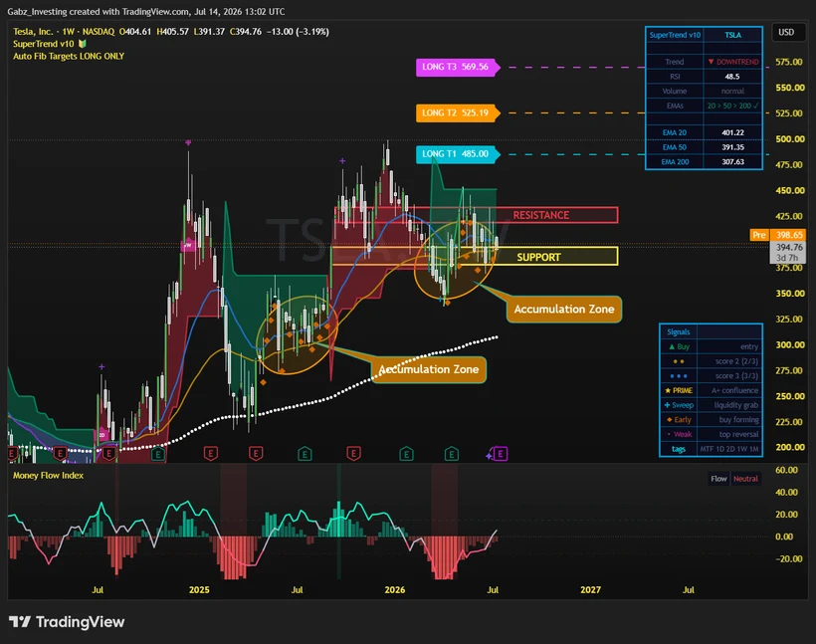Screen dimensions: 816x644
Task: Click the star PRIME signal in Signals table
Action: 679,390
